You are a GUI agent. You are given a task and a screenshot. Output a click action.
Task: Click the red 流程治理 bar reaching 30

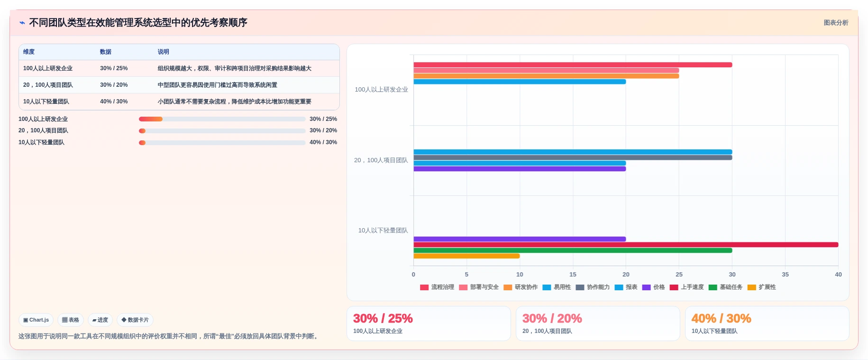pos(573,65)
